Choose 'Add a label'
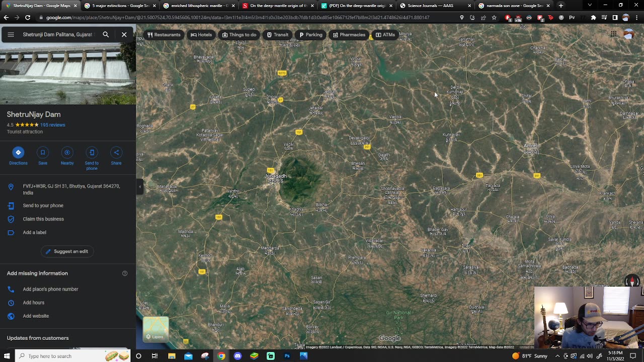 (68, 232)
